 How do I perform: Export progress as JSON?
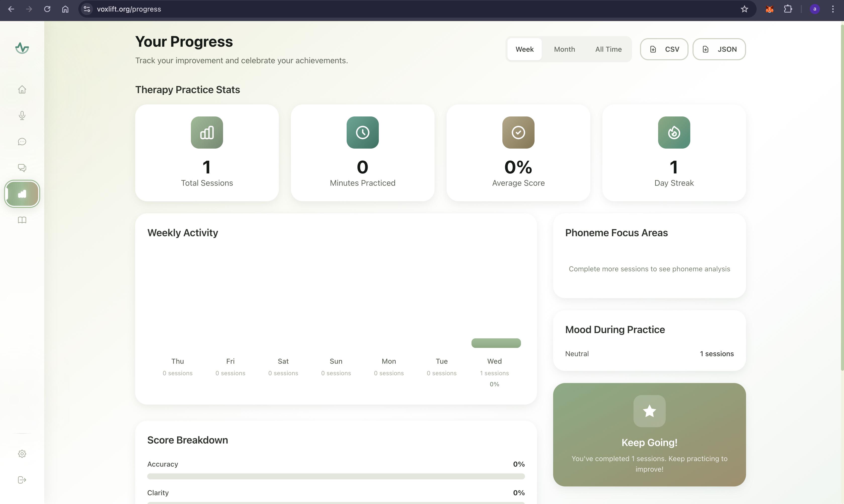pyautogui.click(x=719, y=49)
